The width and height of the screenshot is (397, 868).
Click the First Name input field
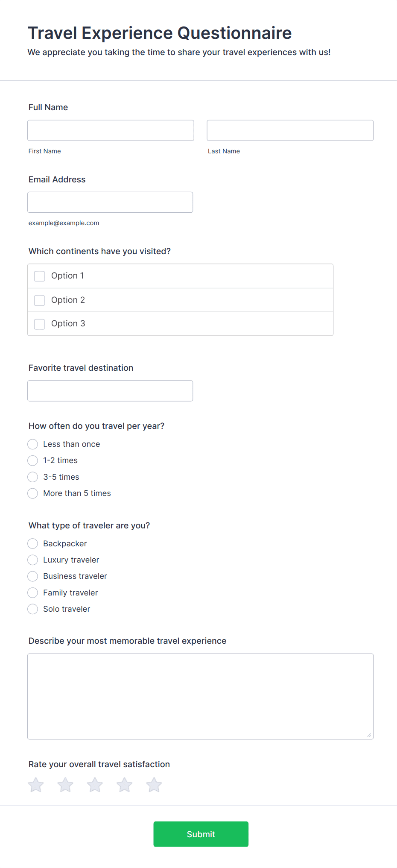point(111,130)
